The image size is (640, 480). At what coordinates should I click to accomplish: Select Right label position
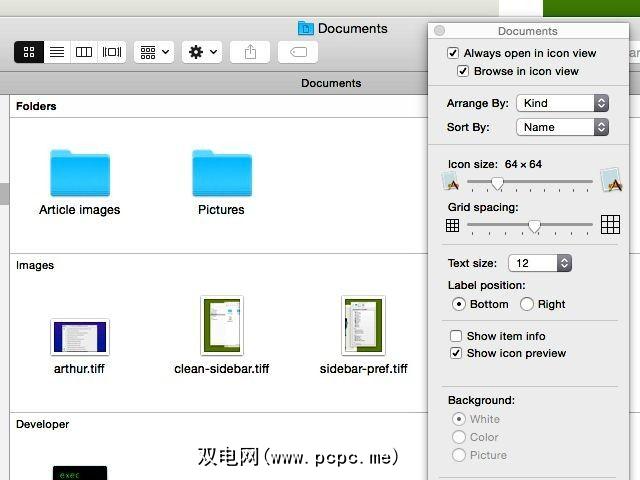[x=527, y=304]
